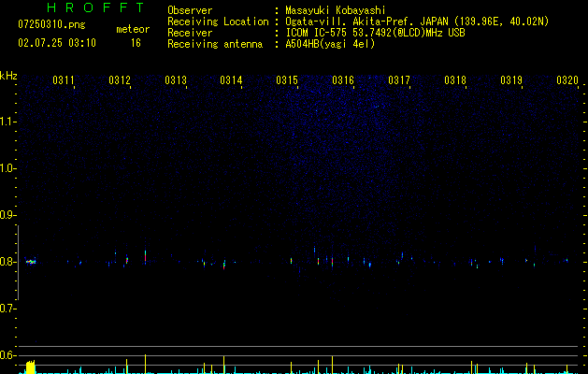The width and height of the screenshot is (588, 374).
Task: Click the 0312 time marker
Action: [120, 79]
